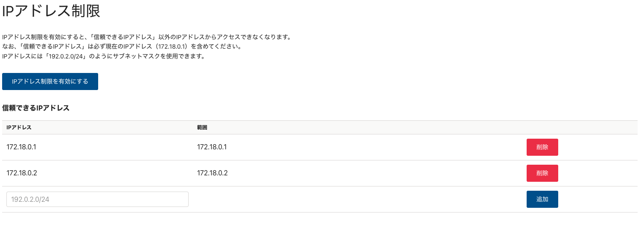Click the 信頼できるIPアドレス section heading
644x227 pixels.
[x=36, y=108]
